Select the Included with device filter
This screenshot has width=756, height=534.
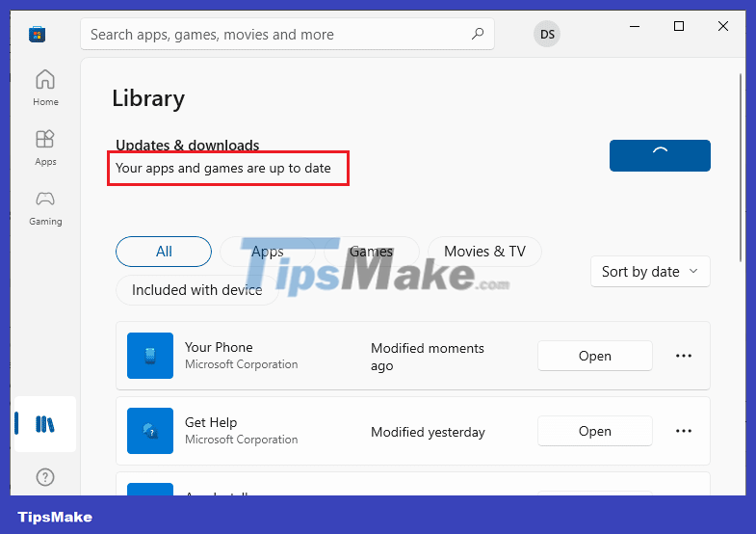point(197,290)
